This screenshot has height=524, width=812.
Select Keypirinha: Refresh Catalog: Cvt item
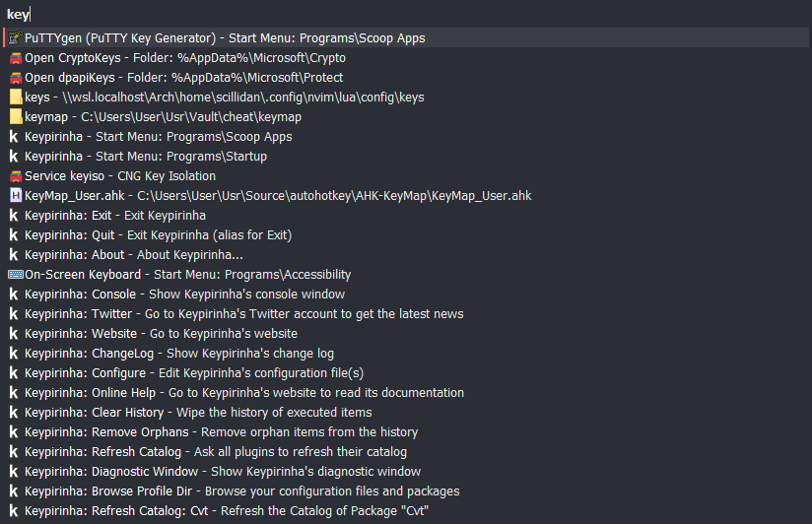click(406, 510)
